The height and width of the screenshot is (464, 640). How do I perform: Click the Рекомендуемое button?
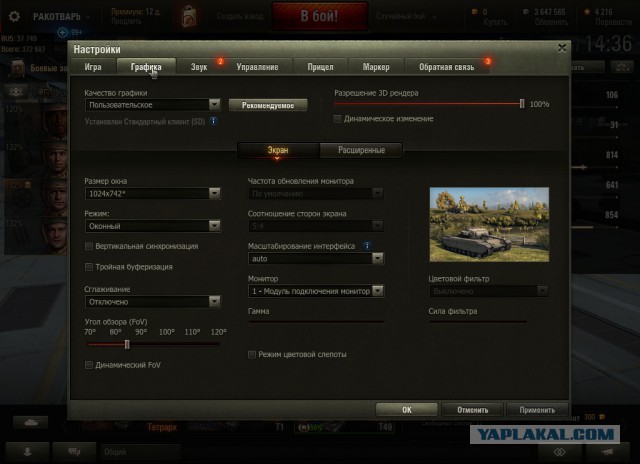click(268, 105)
